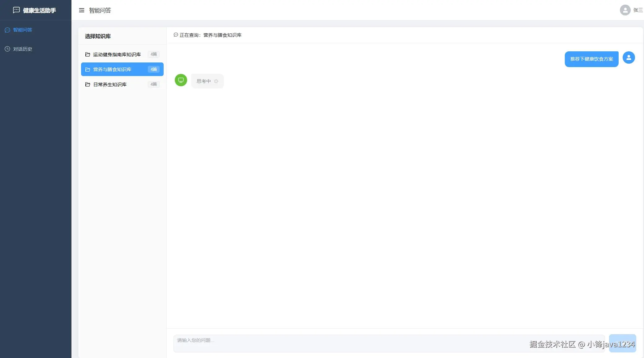Viewport: 644px width, 358px height.
Task: Select 日常养生知识库 knowledge base
Action: pyautogui.click(x=110, y=84)
